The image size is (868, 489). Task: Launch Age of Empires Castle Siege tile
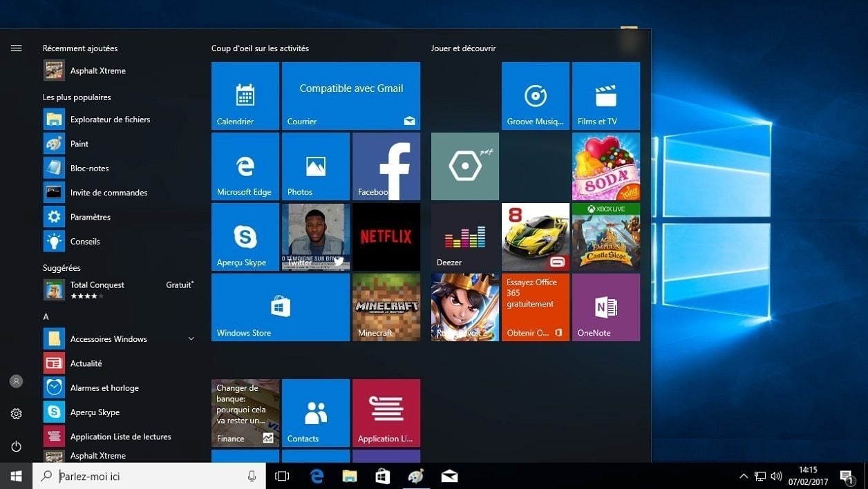coord(606,237)
